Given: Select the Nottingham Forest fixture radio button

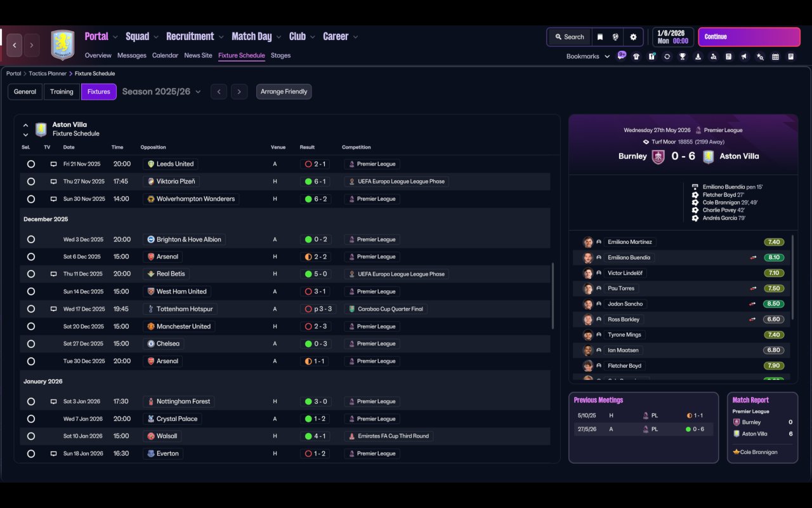Looking at the screenshot, I should 30,401.
